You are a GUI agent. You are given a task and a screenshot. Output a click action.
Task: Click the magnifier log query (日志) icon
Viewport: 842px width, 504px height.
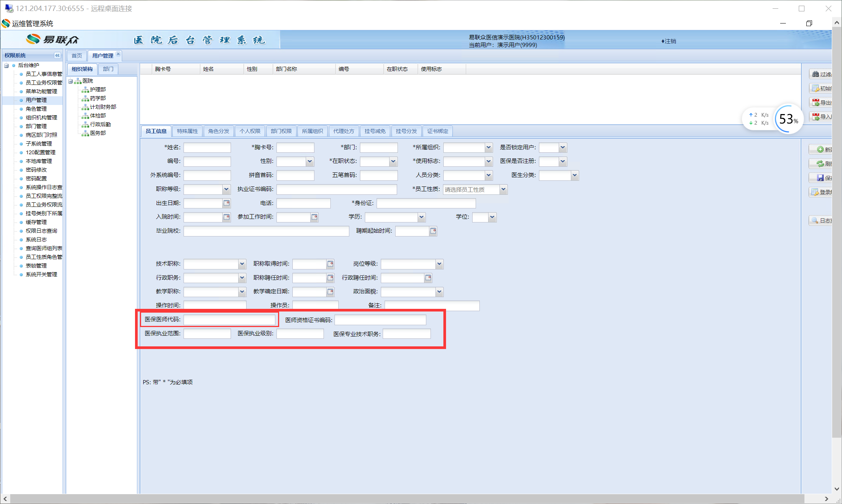(x=815, y=221)
